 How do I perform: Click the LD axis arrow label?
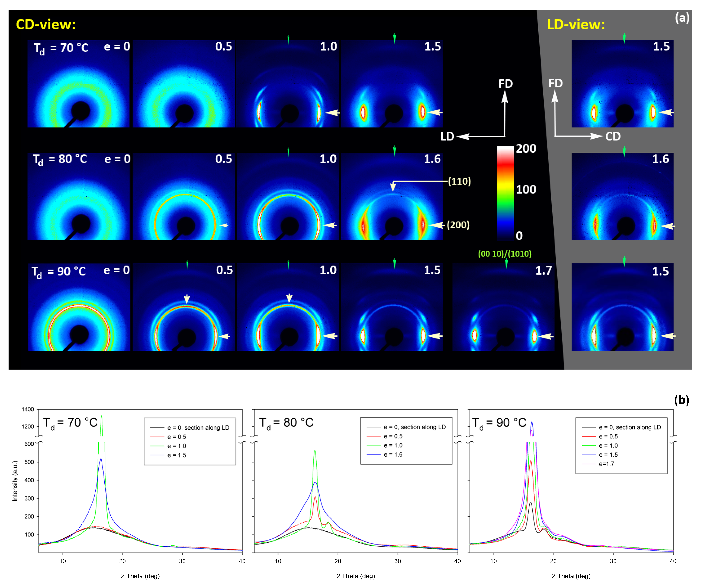tap(447, 137)
